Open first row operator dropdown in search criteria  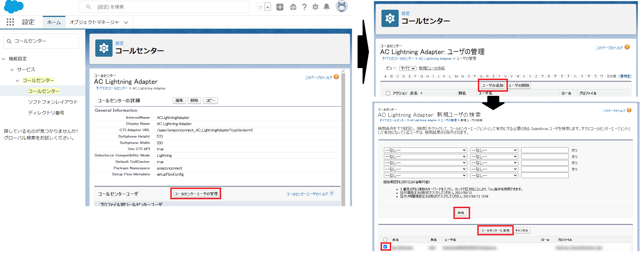(x=494, y=150)
